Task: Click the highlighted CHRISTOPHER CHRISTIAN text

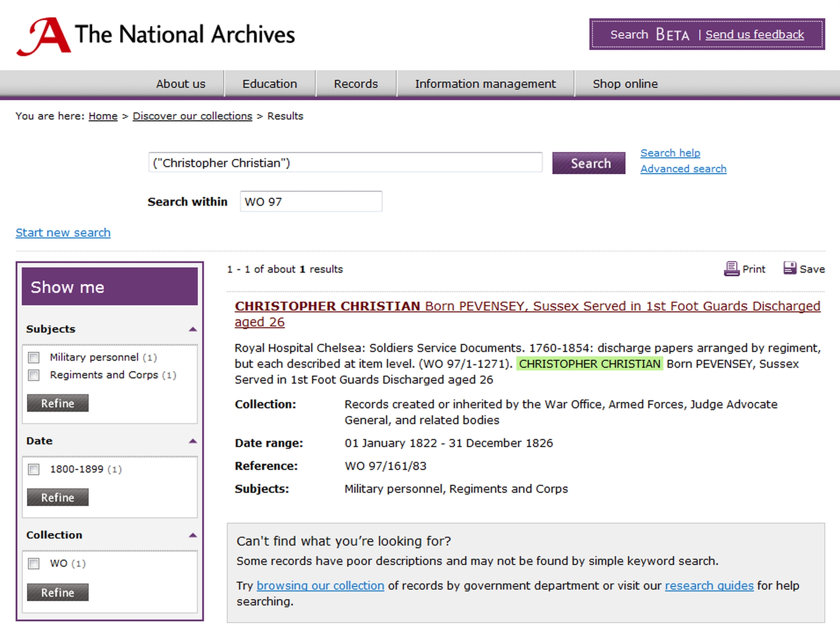Action: 589,364
